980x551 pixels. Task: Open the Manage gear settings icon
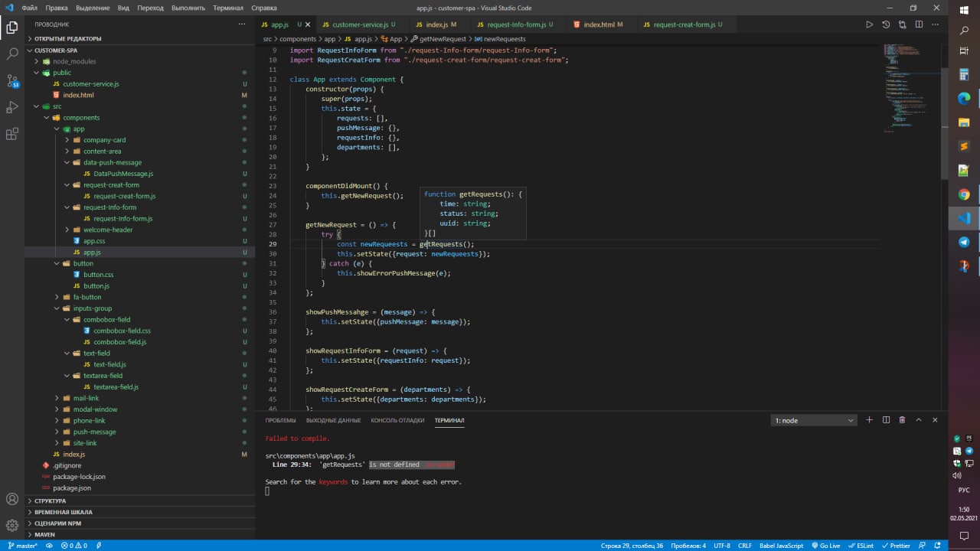tap(12, 526)
